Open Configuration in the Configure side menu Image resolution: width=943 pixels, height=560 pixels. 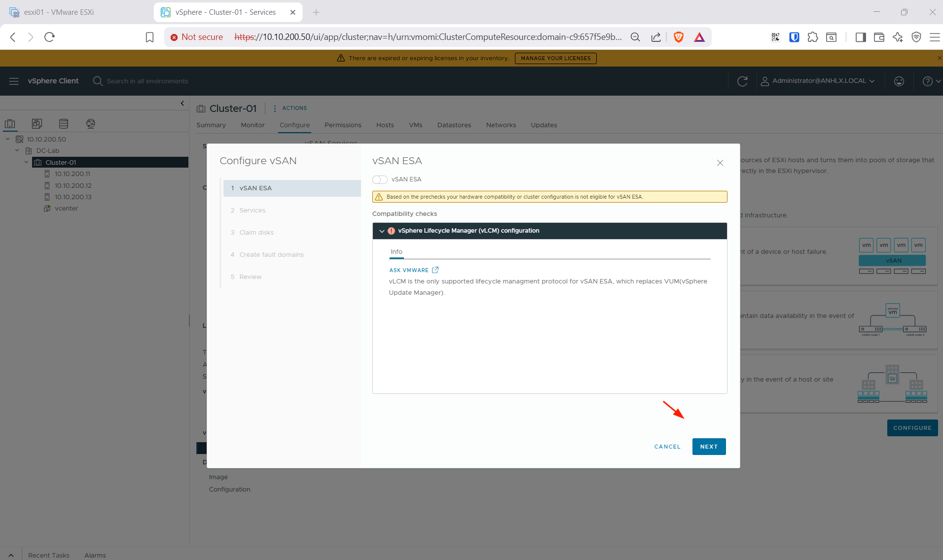(x=230, y=490)
